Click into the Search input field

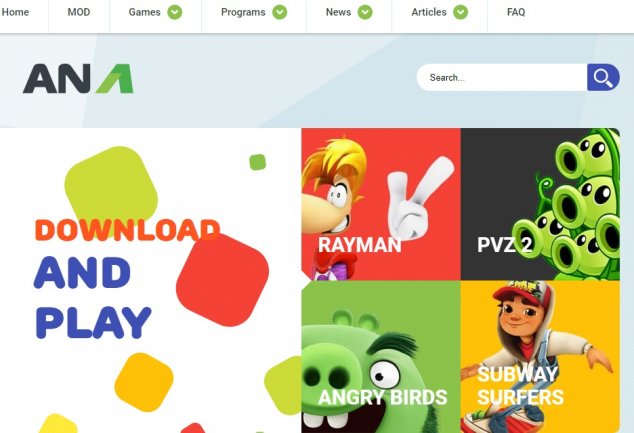click(x=502, y=77)
